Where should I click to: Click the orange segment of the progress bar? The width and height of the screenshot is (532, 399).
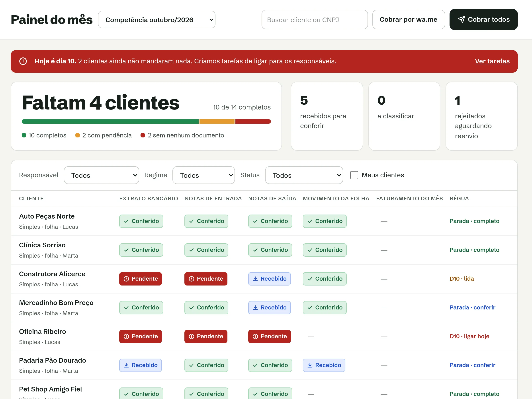tap(217, 121)
